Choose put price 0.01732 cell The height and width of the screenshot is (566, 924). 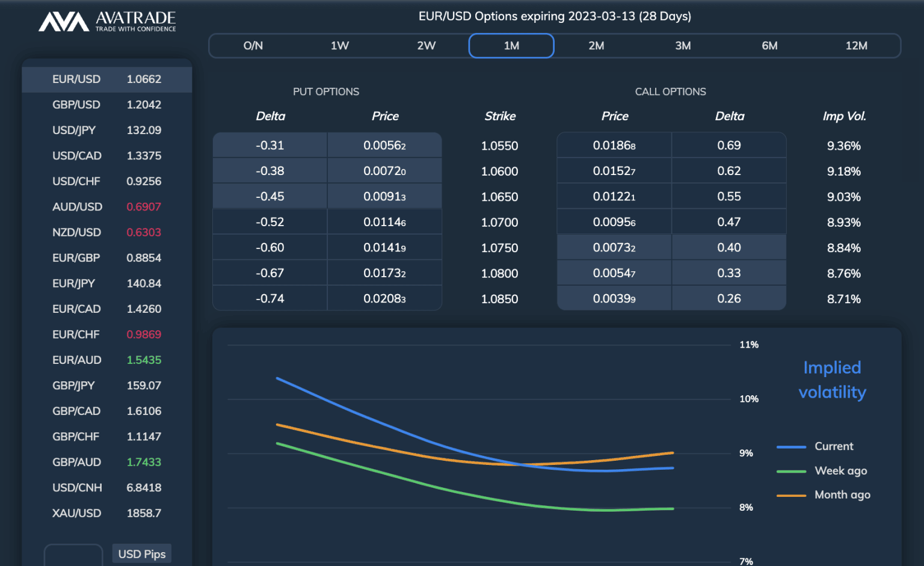[x=385, y=273]
